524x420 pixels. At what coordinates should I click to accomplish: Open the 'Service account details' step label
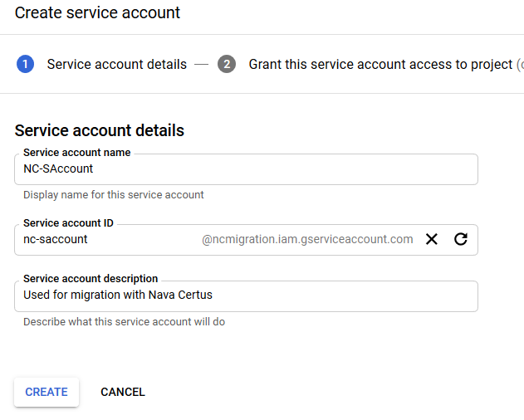pyautogui.click(x=116, y=64)
